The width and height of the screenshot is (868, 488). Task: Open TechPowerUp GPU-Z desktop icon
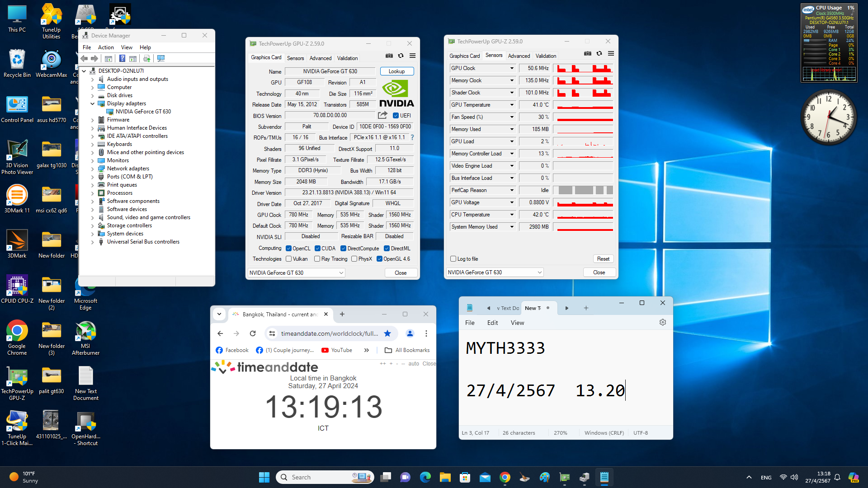[x=17, y=383]
